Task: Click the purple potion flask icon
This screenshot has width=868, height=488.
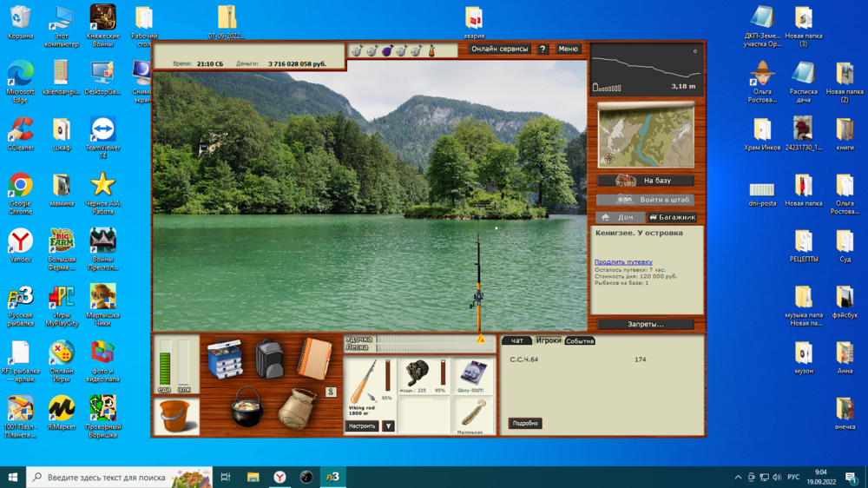Action: point(386,51)
